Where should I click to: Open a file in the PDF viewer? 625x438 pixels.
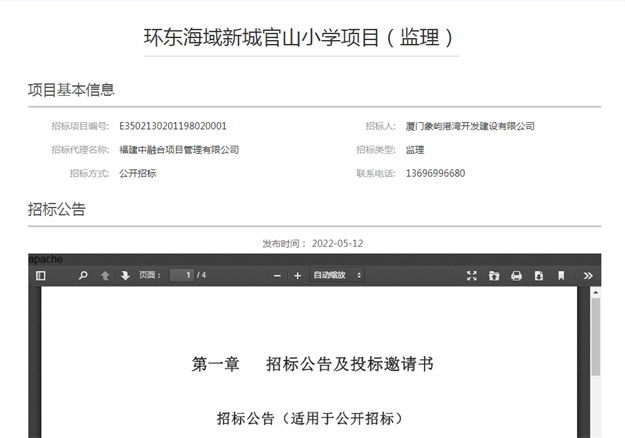pos(494,275)
